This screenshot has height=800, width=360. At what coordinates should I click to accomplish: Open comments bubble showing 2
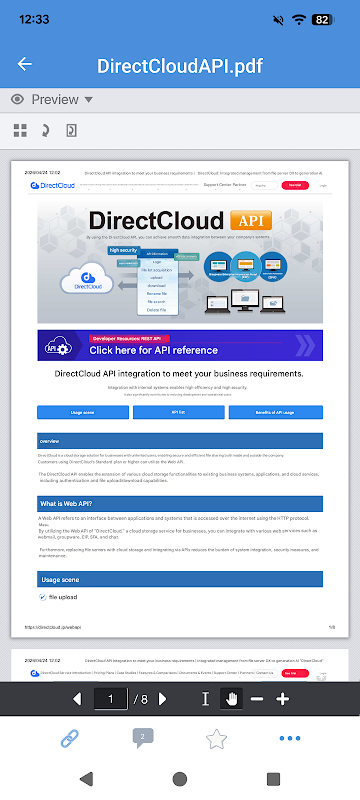(143, 738)
